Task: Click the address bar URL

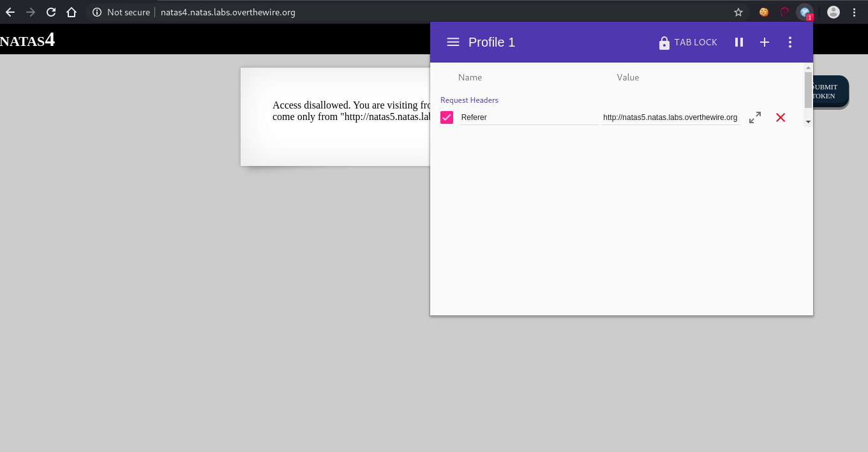Action: click(x=228, y=12)
